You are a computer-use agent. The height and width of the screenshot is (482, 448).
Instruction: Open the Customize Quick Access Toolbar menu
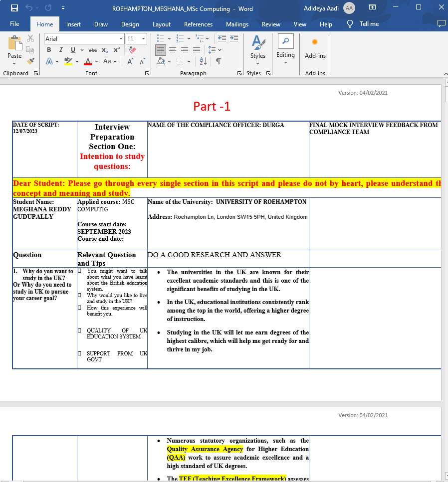point(63,8)
